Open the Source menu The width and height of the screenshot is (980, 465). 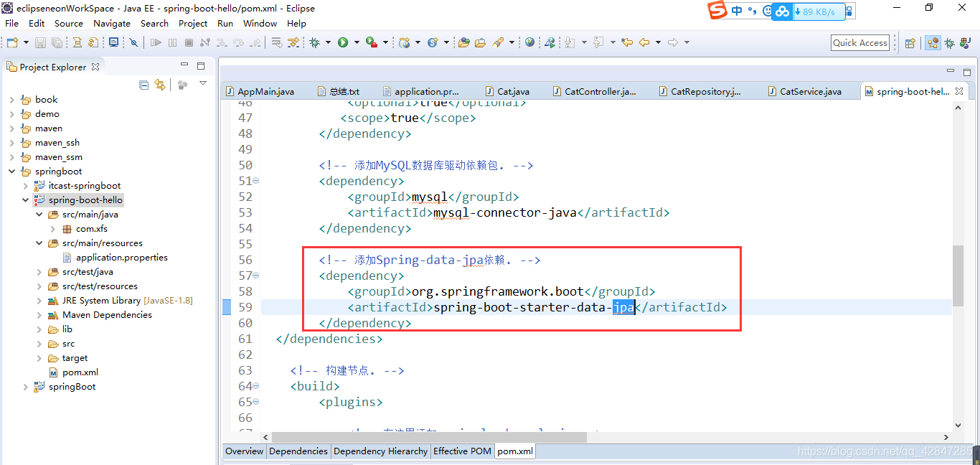(69, 23)
